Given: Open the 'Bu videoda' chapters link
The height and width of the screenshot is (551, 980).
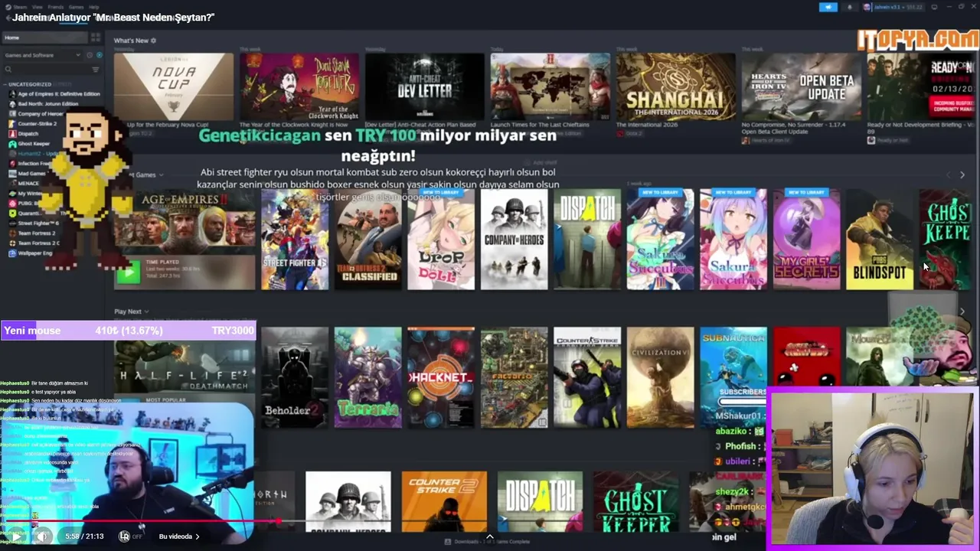Looking at the screenshot, I should [x=179, y=536].
